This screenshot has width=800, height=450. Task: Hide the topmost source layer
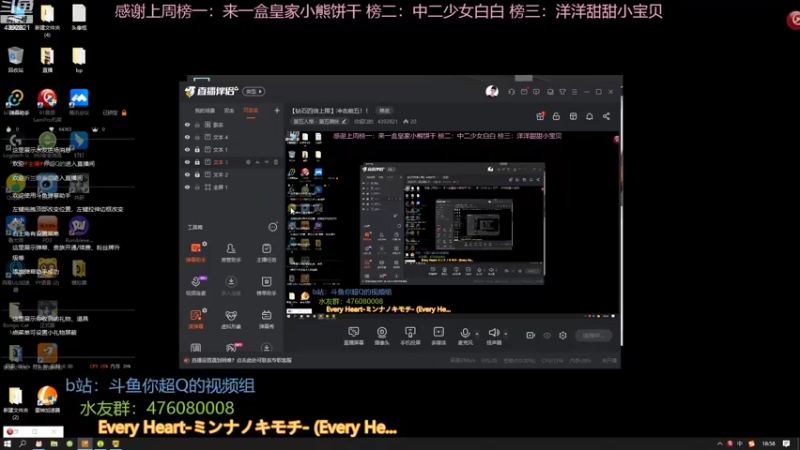[x=187, y=124]
